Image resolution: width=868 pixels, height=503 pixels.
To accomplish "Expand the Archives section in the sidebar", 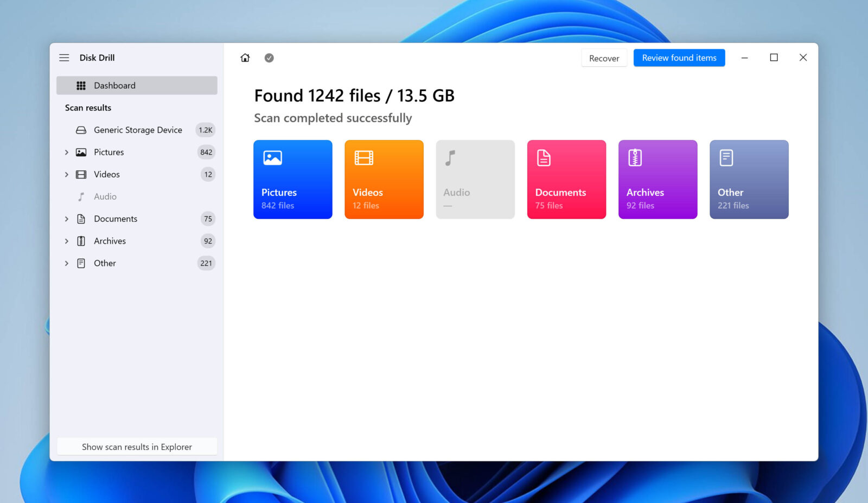I will tap(67, 241).
